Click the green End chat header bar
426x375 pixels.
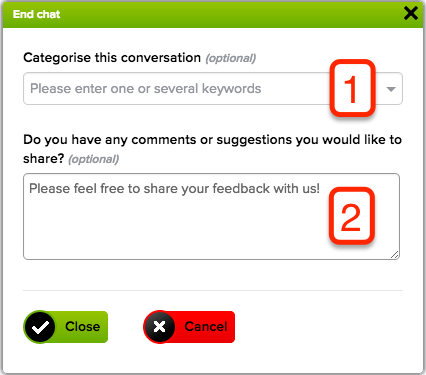tap(213, 14)
